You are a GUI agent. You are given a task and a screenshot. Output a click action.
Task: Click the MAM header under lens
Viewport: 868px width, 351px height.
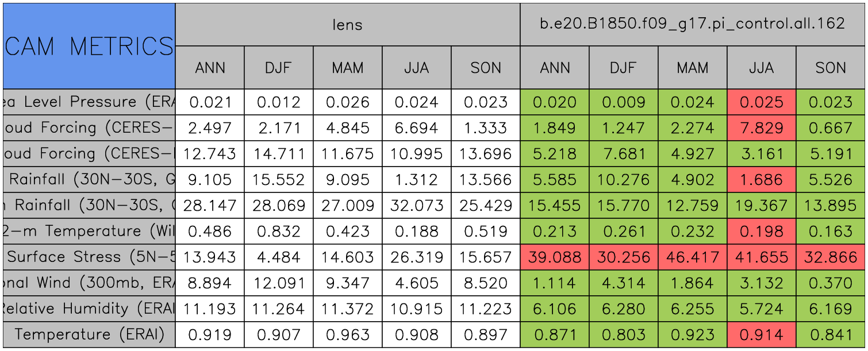pos(347,68)
